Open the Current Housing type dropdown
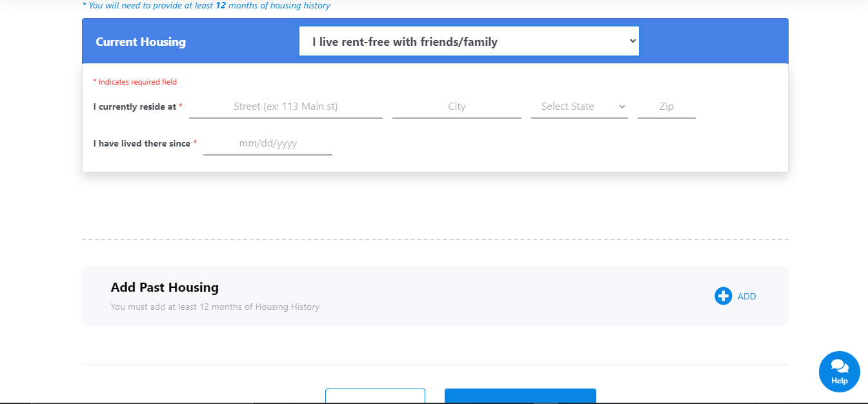 (469, 41)
